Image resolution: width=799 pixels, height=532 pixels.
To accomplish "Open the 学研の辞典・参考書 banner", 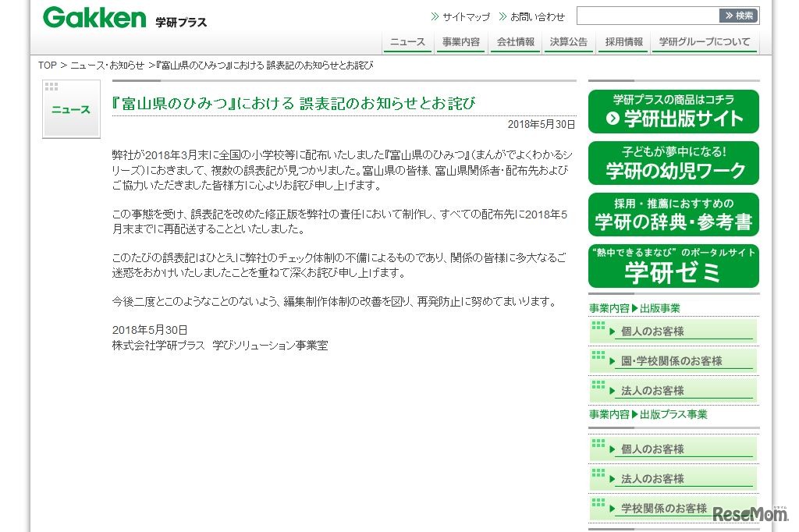I will 673,215.
